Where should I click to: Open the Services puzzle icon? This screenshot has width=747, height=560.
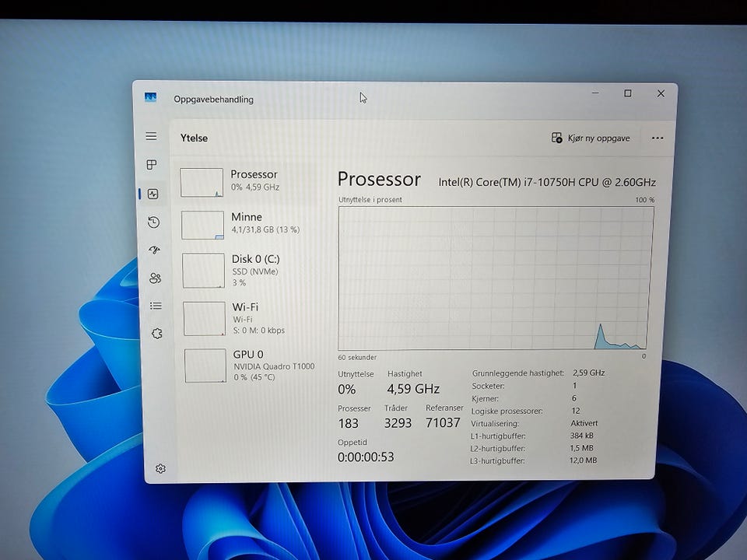(x=156, y=334)
